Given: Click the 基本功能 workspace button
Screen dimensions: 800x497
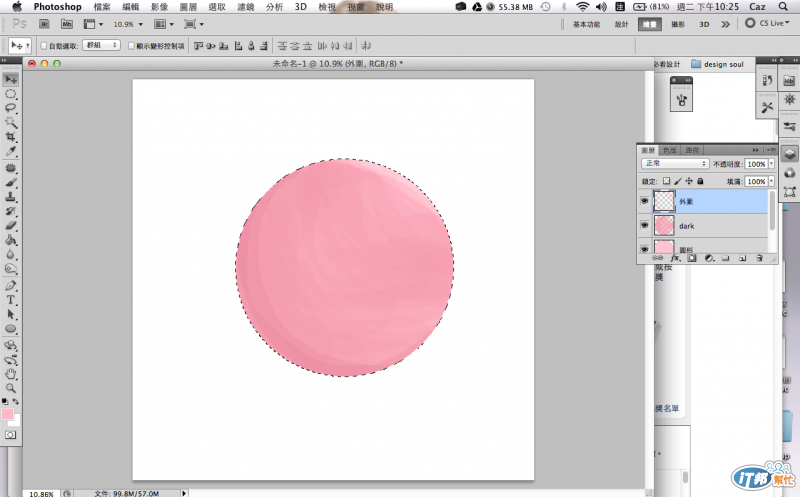Looking at the screenshot, I should pyautogui.click(x=587, y=23).
